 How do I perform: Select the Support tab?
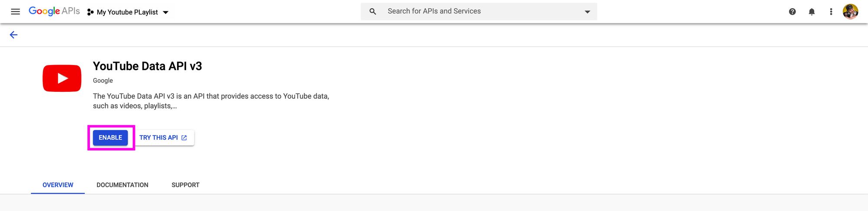185,185
